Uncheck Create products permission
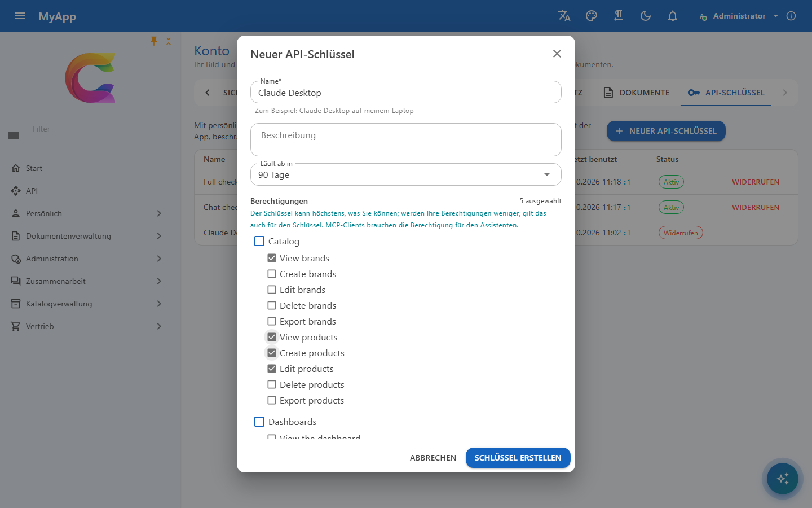This screenshot has height=508, width=812. tap(272, 353)
